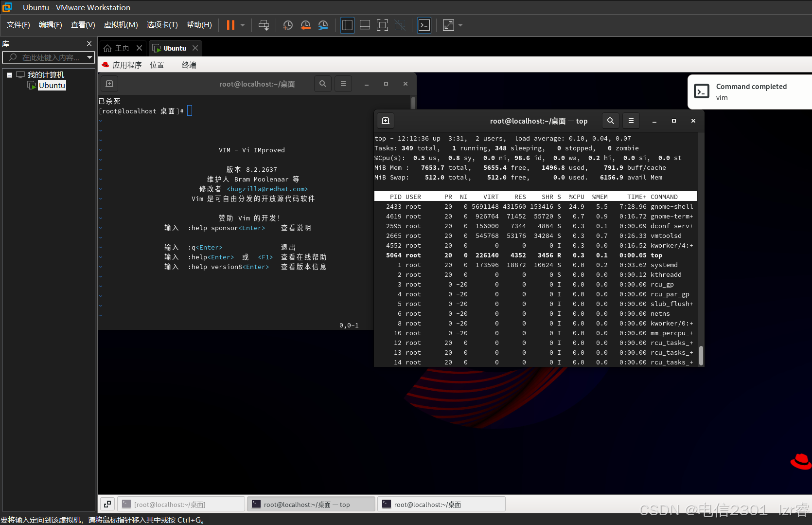This screenshot has width=812, height=525.
Task: Close the 主页 tab
Action: [x=139, y=48]
